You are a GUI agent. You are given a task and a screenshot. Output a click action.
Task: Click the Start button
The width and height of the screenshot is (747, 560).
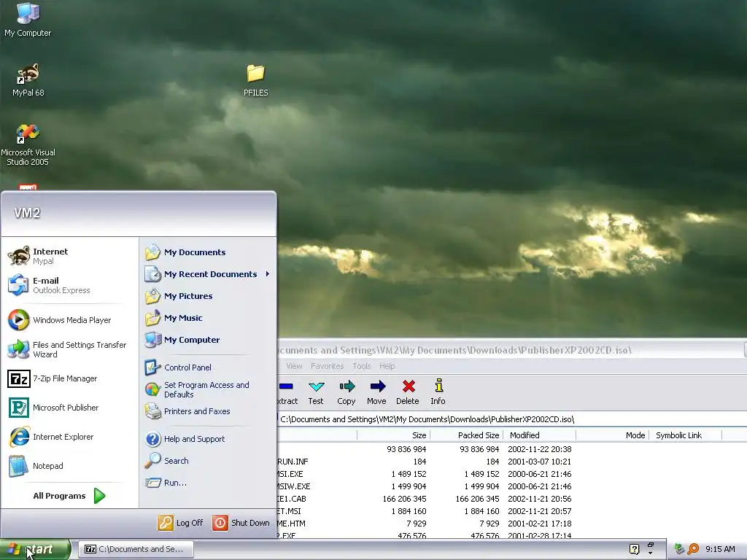(35, 549)
